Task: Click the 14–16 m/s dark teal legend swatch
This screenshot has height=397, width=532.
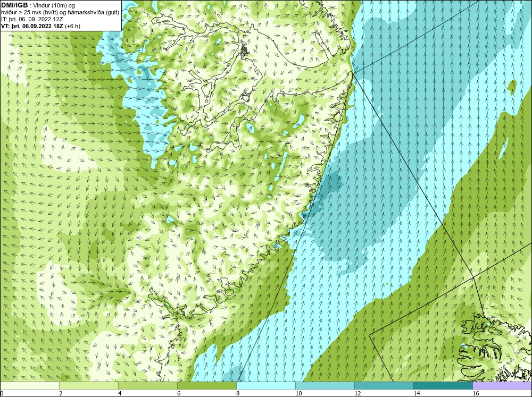Action: pos(443,385)
